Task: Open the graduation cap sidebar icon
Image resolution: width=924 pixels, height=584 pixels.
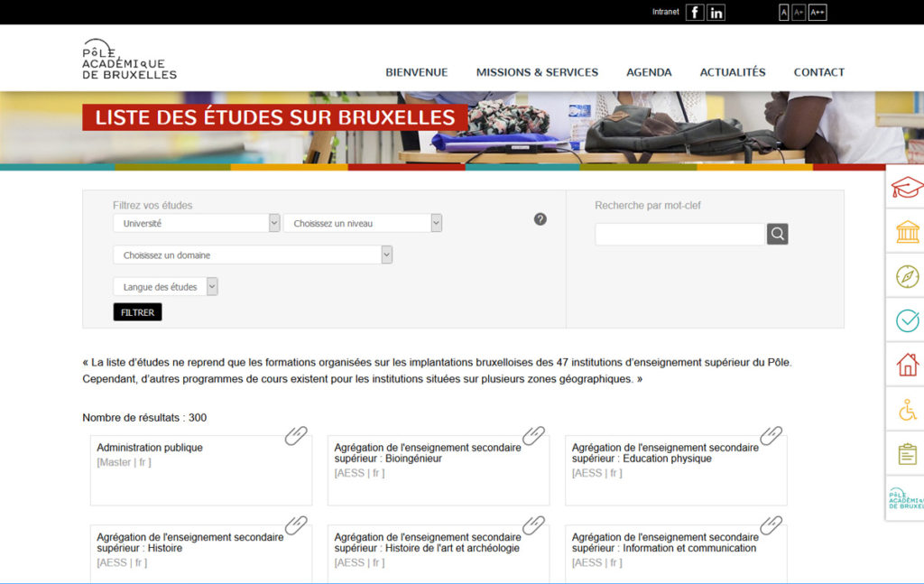Action: click(x=907, y=188)
